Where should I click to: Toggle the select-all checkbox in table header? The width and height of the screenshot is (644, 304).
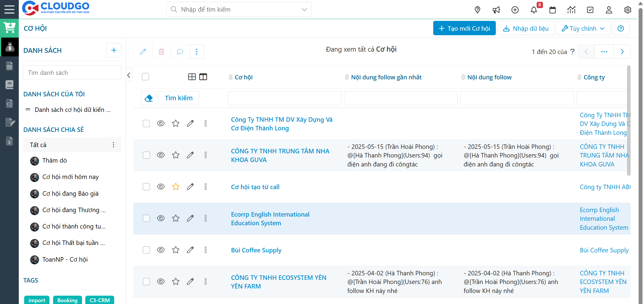pos(145,77)
